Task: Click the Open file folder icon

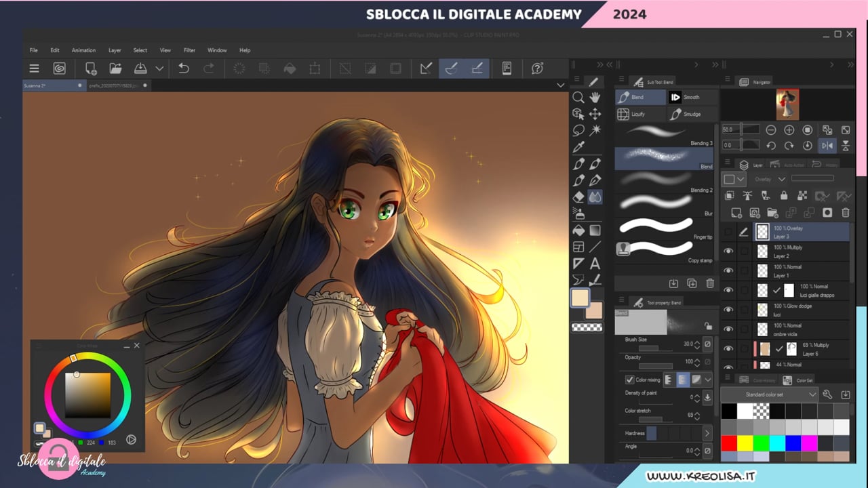Action: click(115, 68)
